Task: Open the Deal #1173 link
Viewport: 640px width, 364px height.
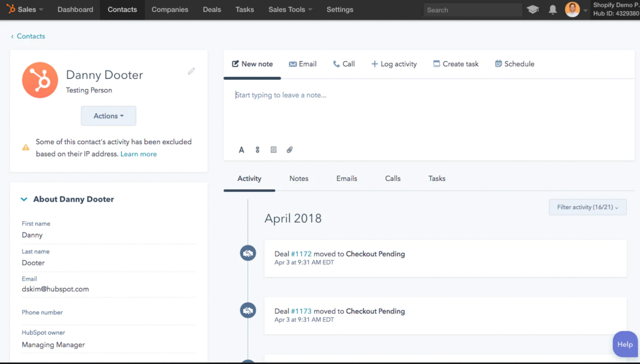Action: [301, 311]
